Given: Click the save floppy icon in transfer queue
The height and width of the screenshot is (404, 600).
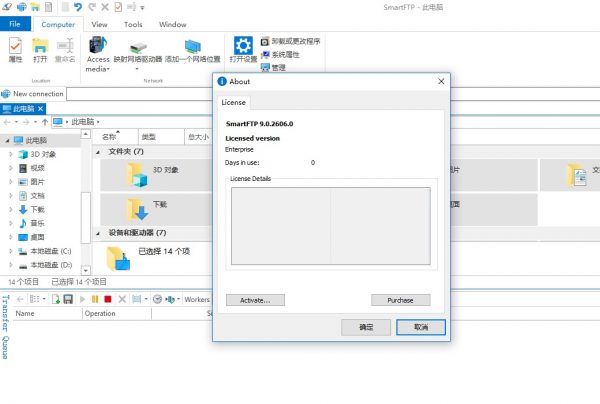Looking at the screenshot, I should pos(68,299).
